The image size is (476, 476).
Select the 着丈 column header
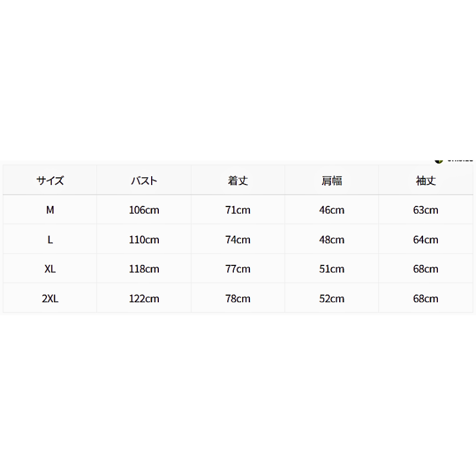[237, 181]
